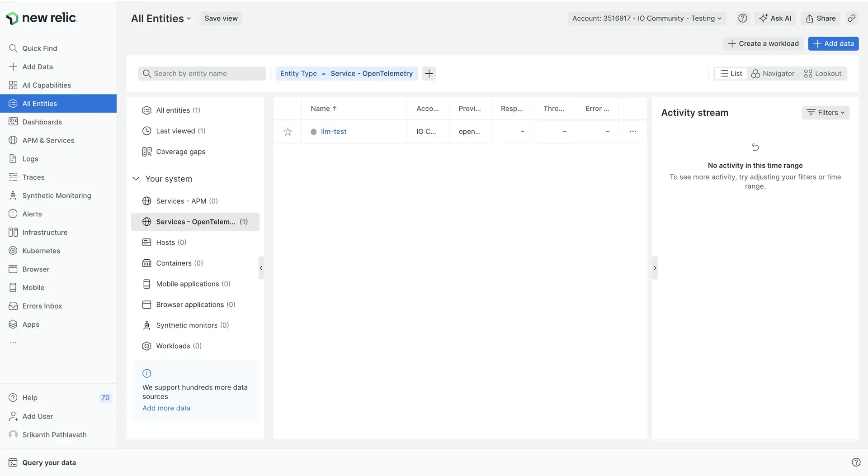
Task: Click the help question mark icon in header
Action: (x=742, y=18)
